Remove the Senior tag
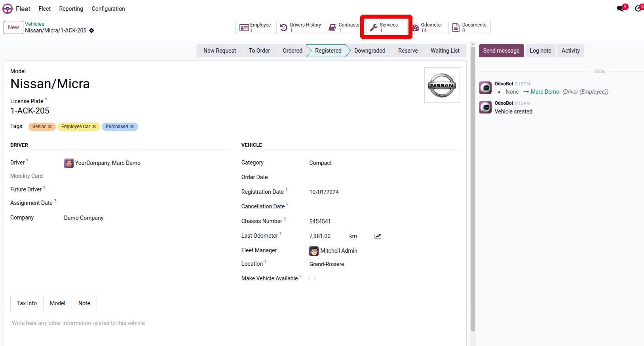Viewport: 644px width, 346px height. 50,127
